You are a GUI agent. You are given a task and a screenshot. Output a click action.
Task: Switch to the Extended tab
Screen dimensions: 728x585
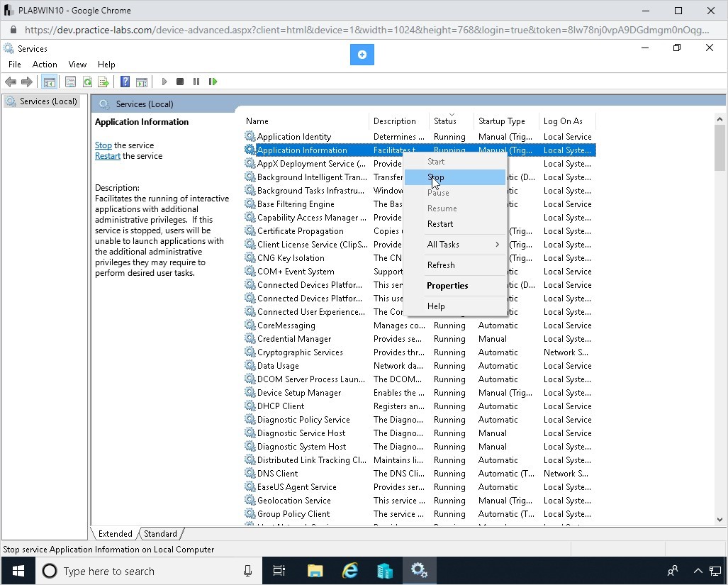pyautogui.click(x=115, y=533)
